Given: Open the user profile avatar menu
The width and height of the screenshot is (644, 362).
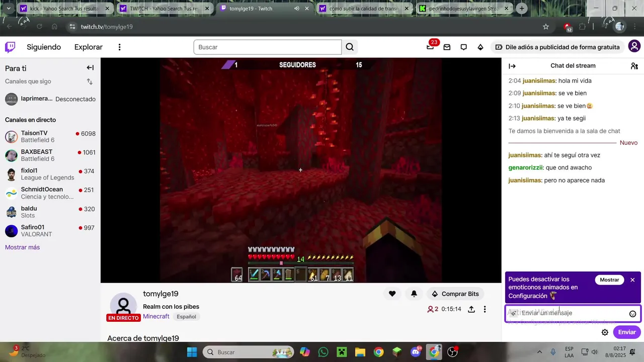Looking at the screenshot, I should pyautogui.click(x=634, y=47).
